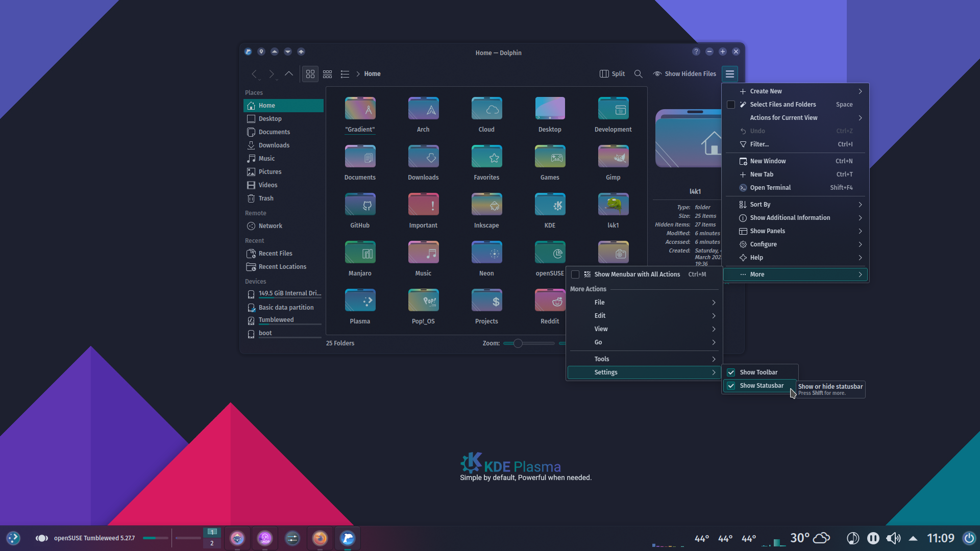Expand the File submenu
This screenshot has height=551, width=980.
(x=644, y=303)
